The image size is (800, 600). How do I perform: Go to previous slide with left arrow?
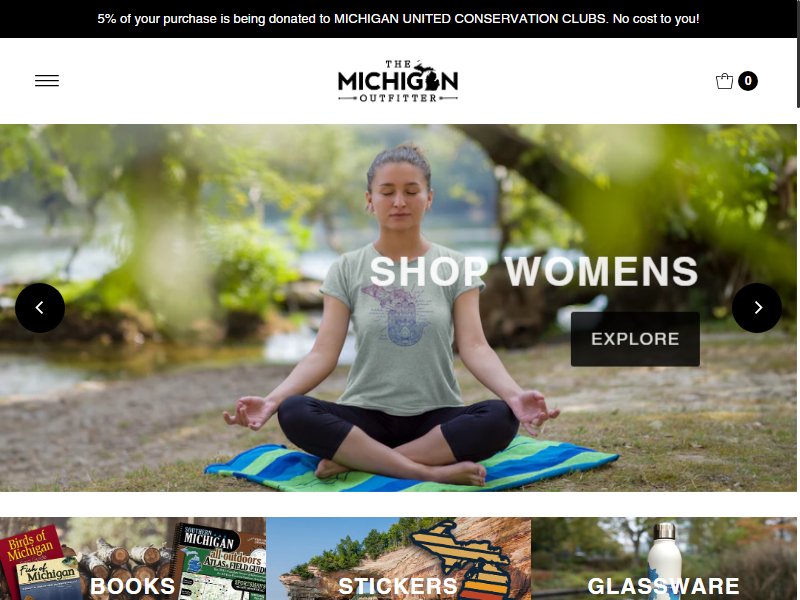(40, 308)
